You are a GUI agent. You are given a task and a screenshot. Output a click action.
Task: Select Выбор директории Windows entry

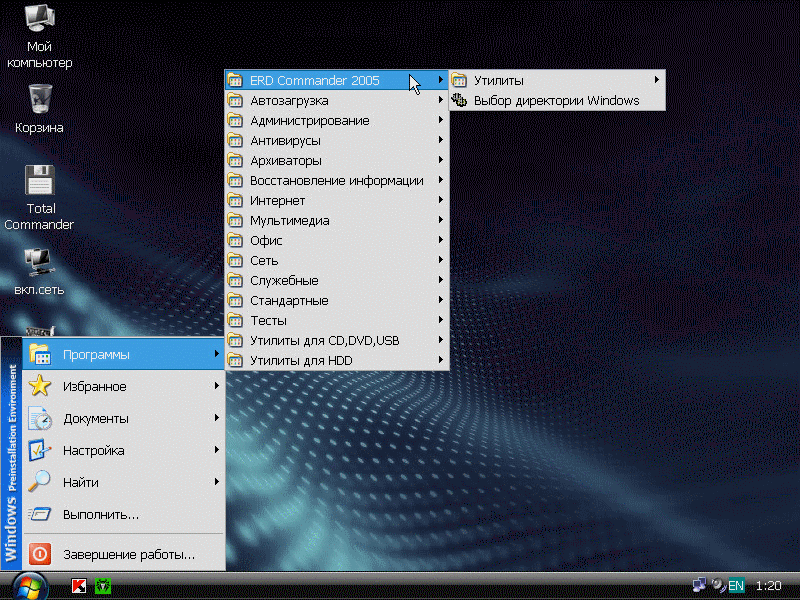(x=557, y=101)
